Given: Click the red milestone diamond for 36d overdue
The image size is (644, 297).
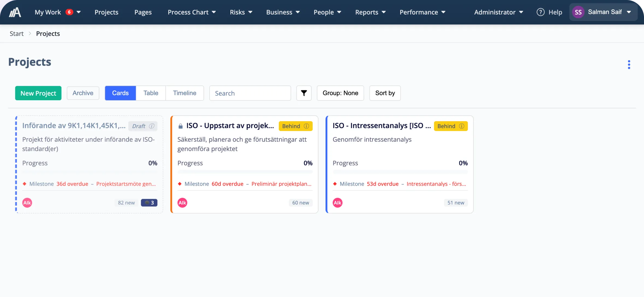Looking at the screenshot, I should coord(25,184).
